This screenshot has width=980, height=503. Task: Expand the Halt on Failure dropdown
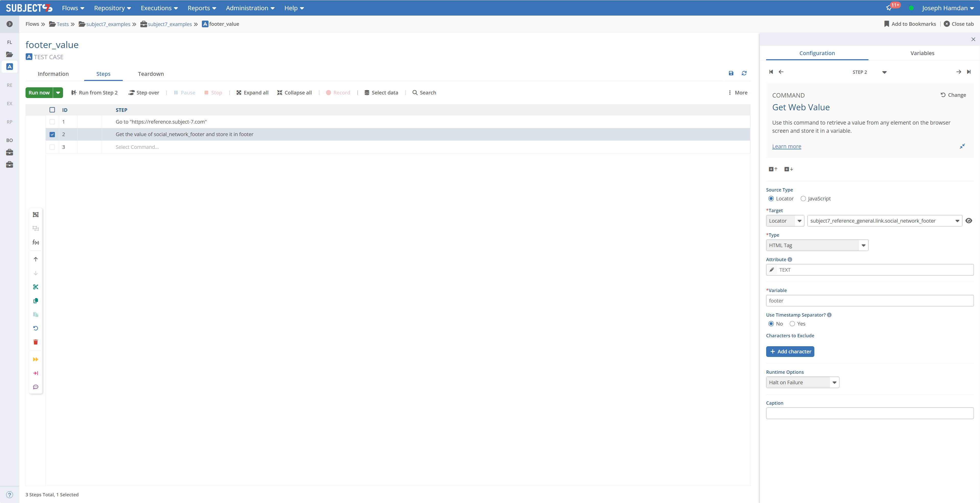(x=802, y=382)
